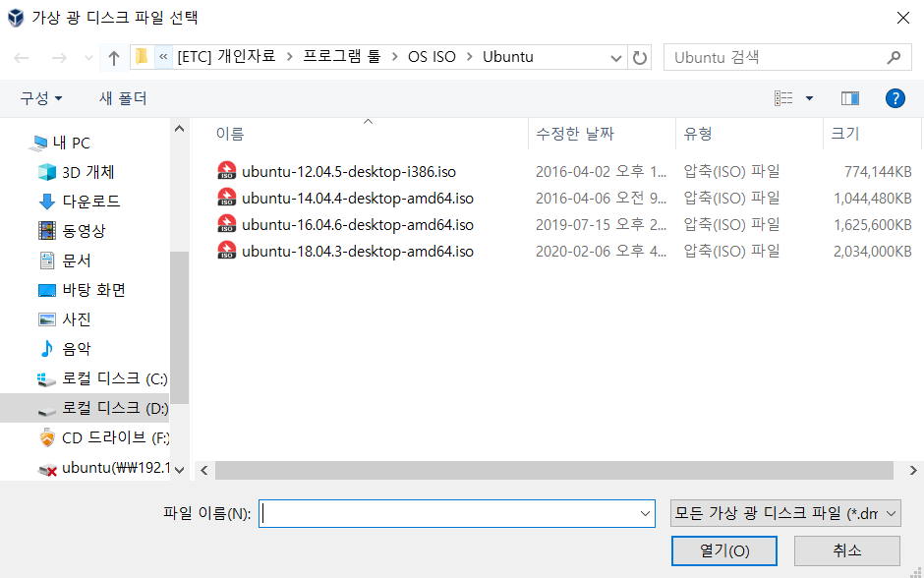This screenshot has height=578, width=924.
Task: Open help with the question mark icon
Action: coord(895,98)
